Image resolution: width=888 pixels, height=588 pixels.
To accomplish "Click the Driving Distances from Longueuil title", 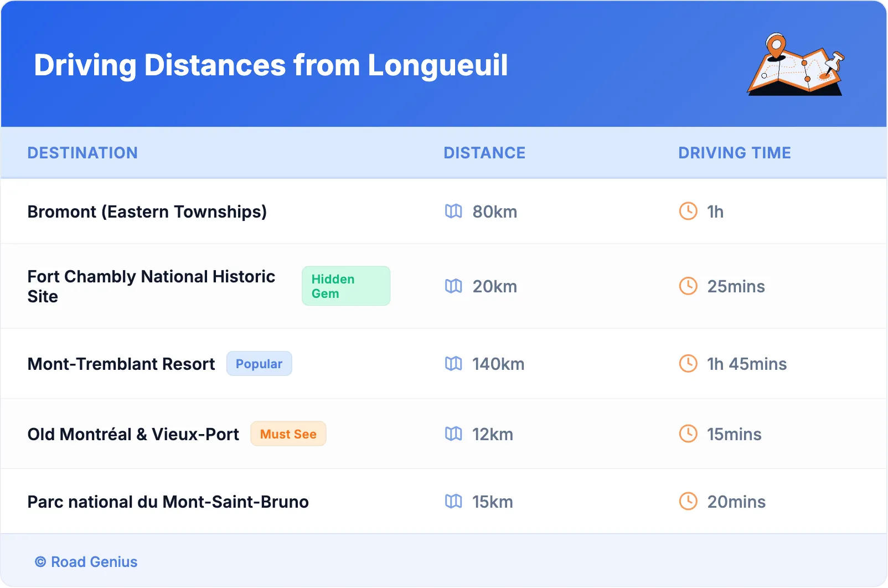I will pos(271,65).
